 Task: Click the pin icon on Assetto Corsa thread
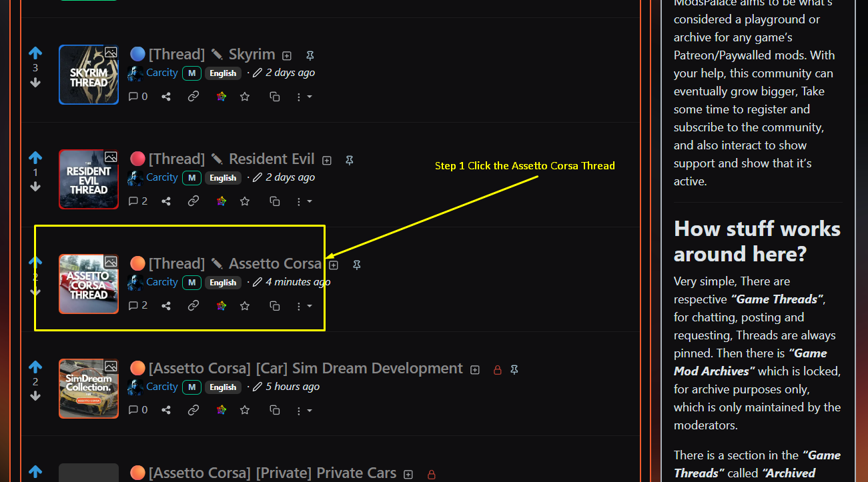(x=357, y=265)
